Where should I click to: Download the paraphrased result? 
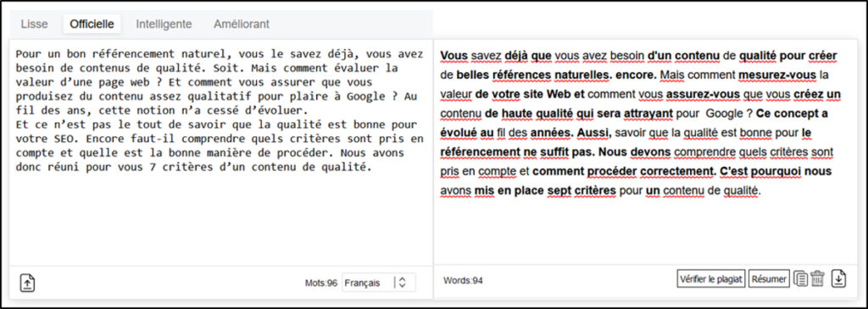coord(838,279)
